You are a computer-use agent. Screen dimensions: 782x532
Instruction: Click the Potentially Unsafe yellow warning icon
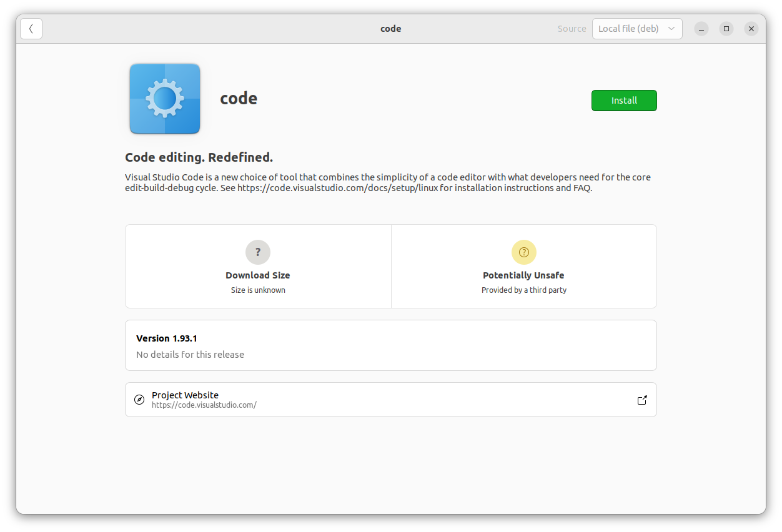[524, 252]
